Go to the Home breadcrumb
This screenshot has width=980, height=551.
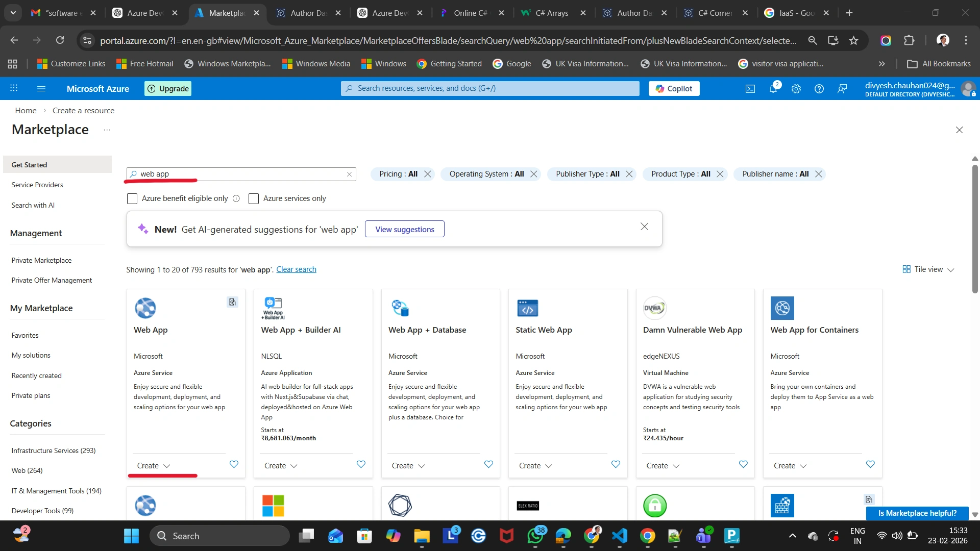[x=26, y=111]
